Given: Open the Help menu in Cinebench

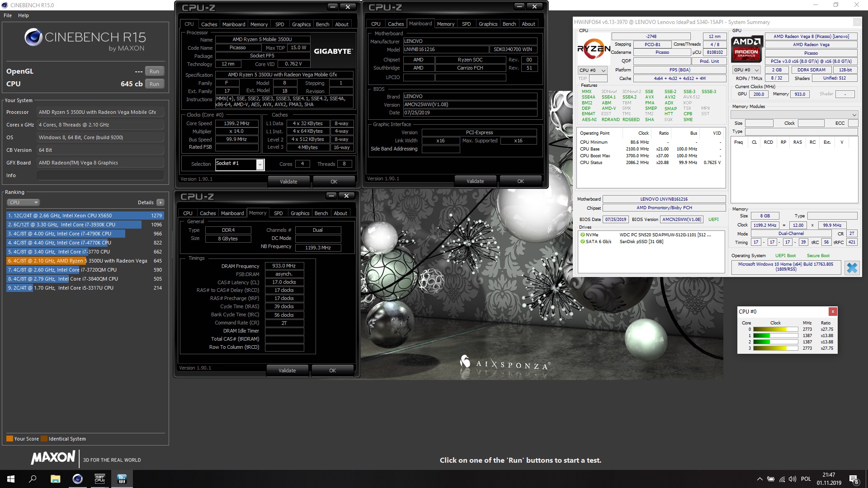Looking at the screenshot, I should pos(24,15).
